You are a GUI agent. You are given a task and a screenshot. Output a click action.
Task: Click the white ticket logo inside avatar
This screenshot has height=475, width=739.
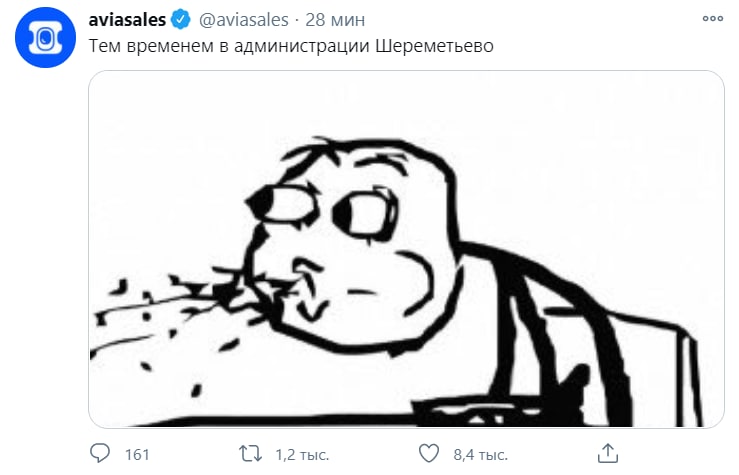[45, 38]
